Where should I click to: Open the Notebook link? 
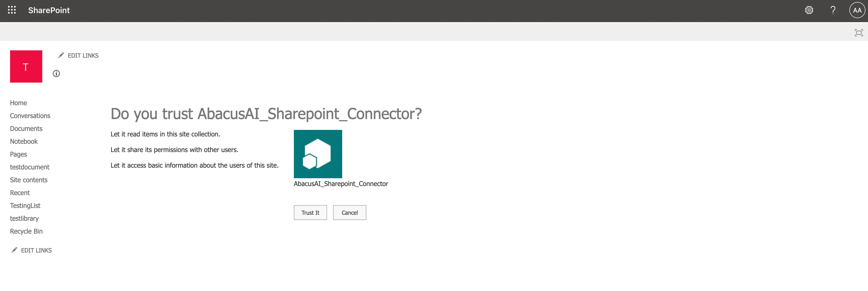click(x=24, y=141)
